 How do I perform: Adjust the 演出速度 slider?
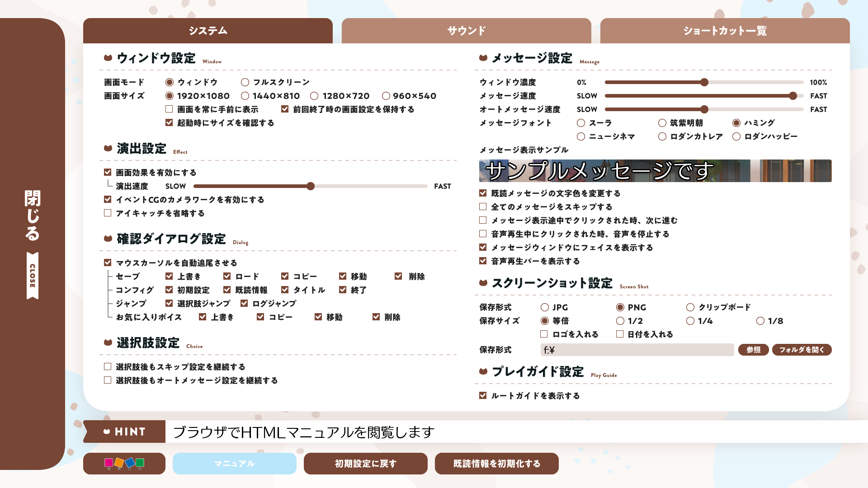coord(311,186)
